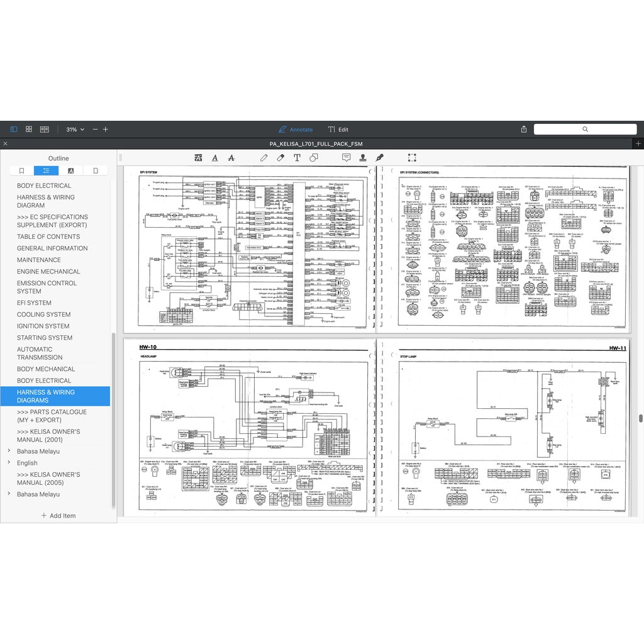
Task: Show the bookmarks sidebar tab
Action: [x=22, y=170]
